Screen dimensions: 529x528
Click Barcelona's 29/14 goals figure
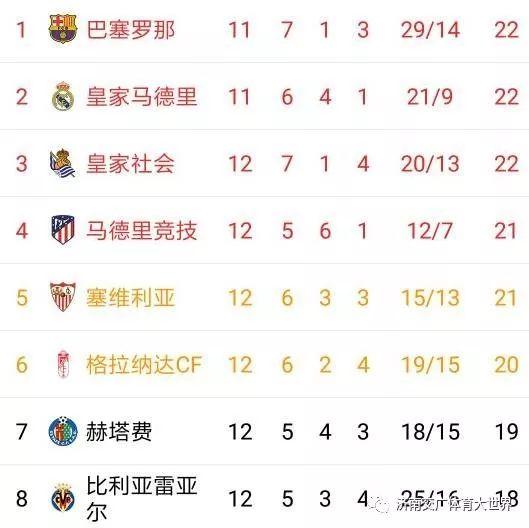[x=430, y=30]
